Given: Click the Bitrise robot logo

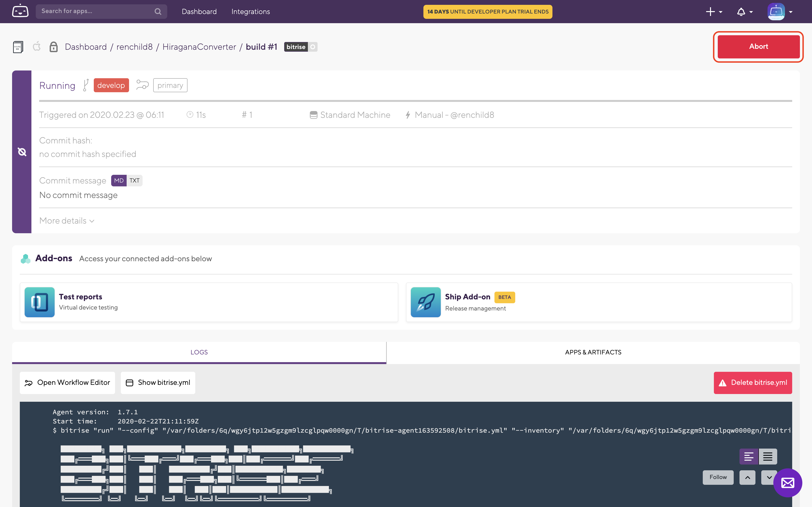Looking at the screenshot, I should pos(20,11).
